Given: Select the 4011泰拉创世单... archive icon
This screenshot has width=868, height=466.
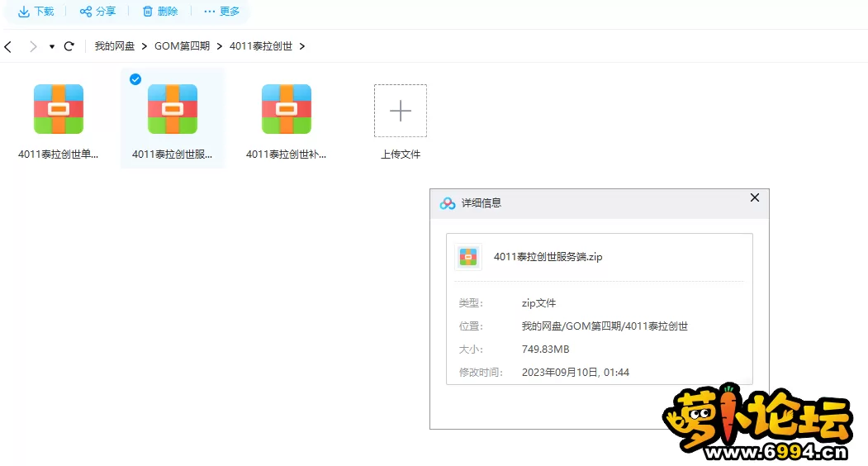Looking at the screenshot, I should (x=59, y=109).
